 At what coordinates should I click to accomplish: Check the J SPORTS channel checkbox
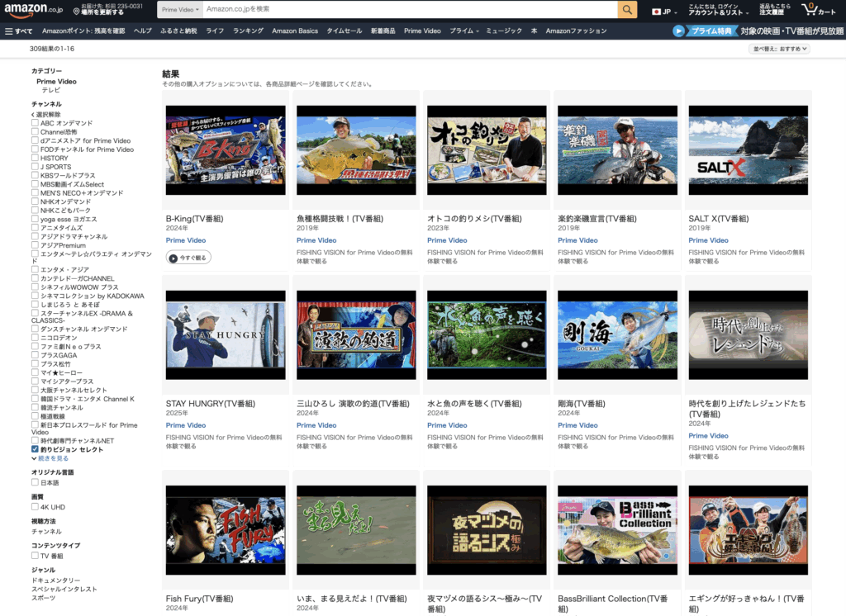pyautogui.click(x=35, y=167)
